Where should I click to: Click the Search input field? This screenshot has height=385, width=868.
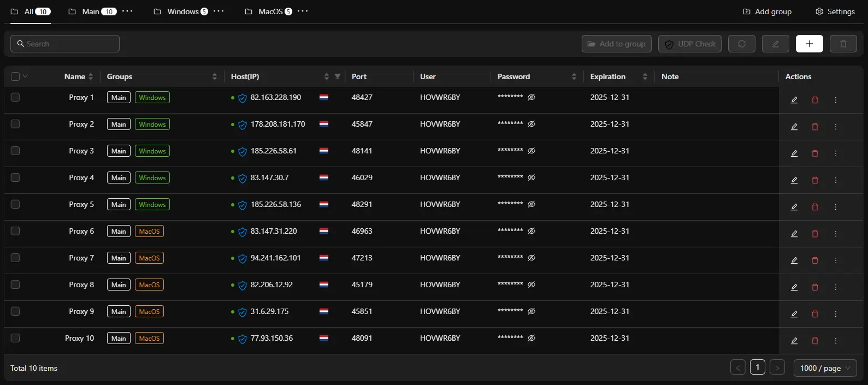point(65,44)
